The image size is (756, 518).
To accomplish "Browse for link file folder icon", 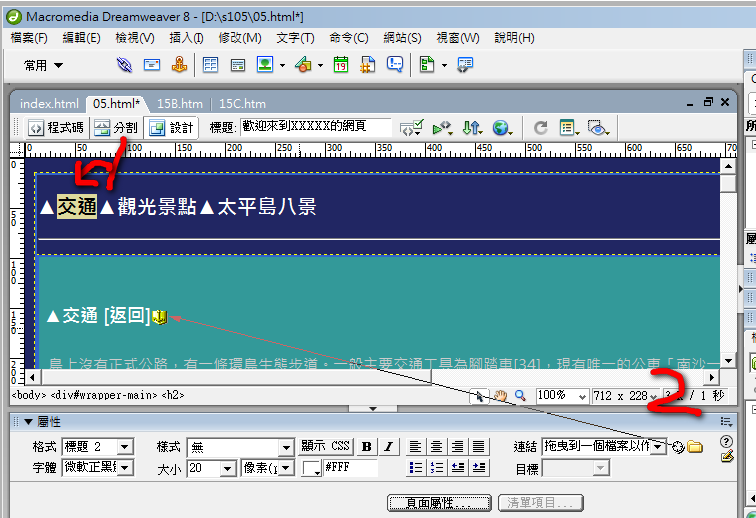I will 694,447.
